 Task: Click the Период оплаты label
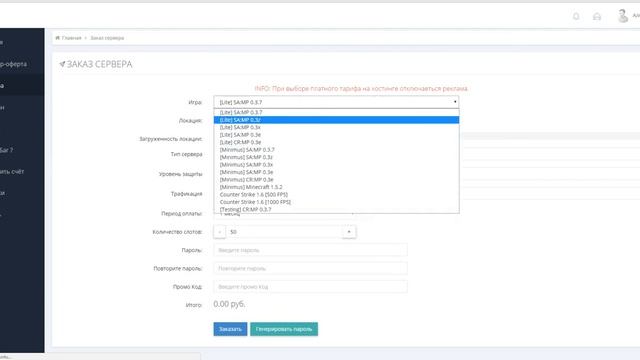(182, 213)
